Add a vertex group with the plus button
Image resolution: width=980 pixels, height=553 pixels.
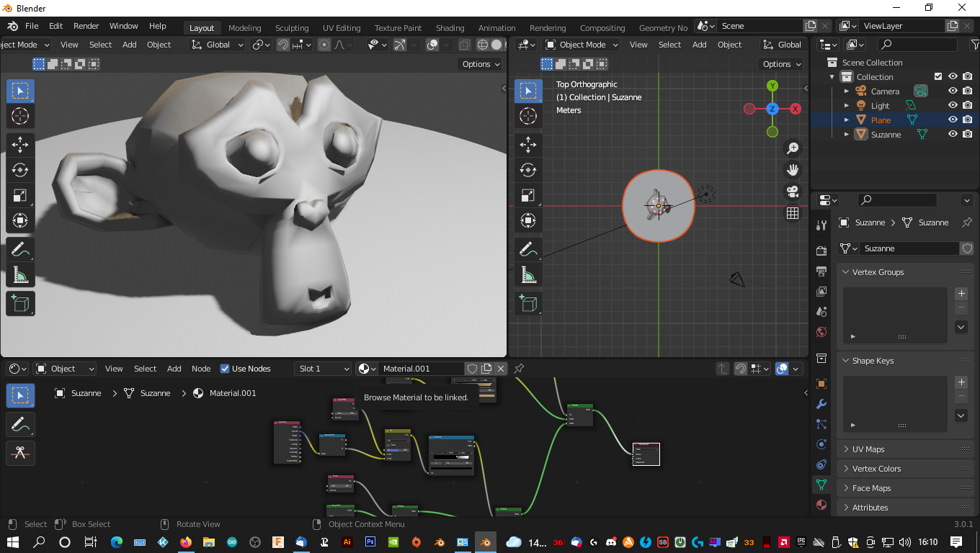pyautogui.click(x=961, y=293)
